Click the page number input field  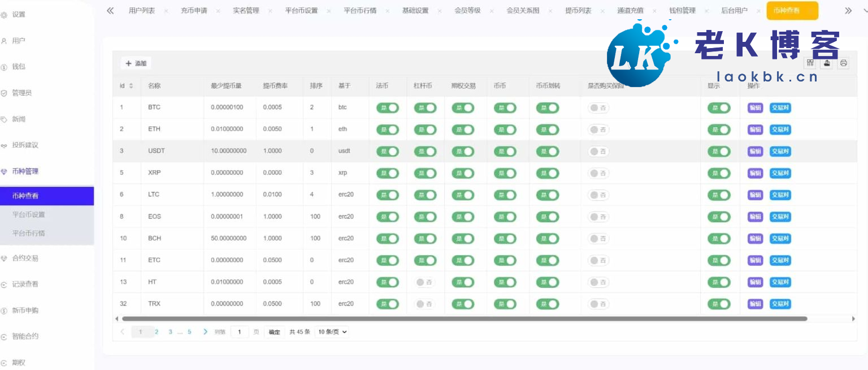click(x=239, y=332)
